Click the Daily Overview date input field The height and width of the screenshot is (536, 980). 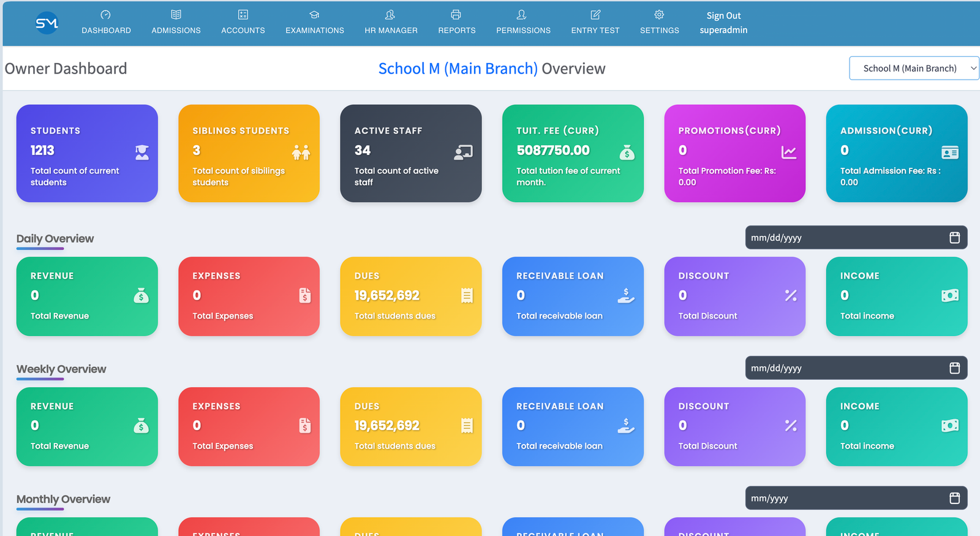[856, 238]
